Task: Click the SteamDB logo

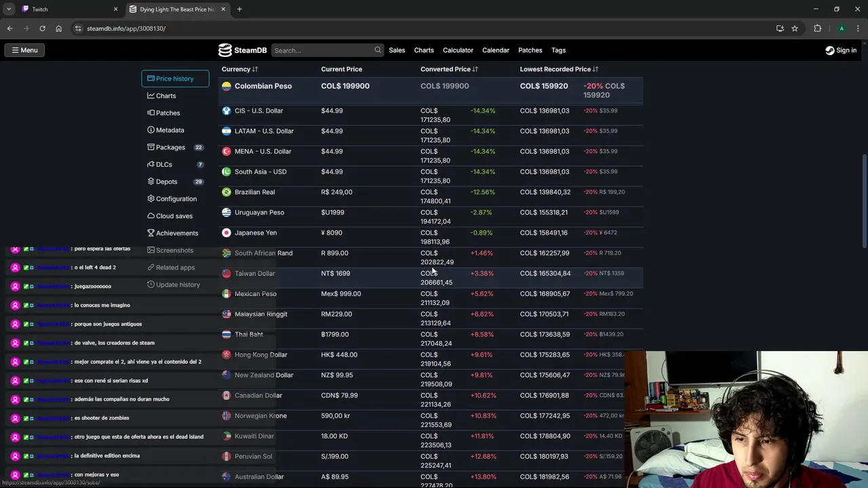Action: (x=242, y=50)
